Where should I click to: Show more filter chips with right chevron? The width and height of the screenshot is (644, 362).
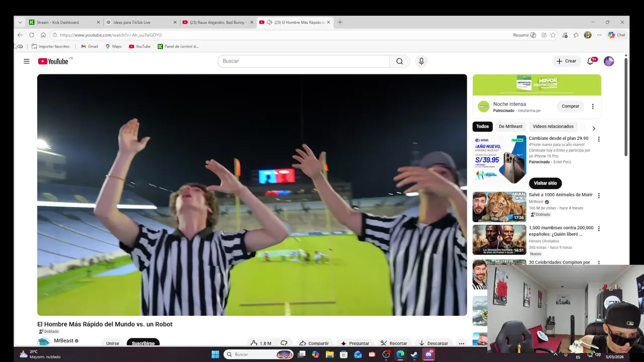pyautogui.click(x=593, y=128)
